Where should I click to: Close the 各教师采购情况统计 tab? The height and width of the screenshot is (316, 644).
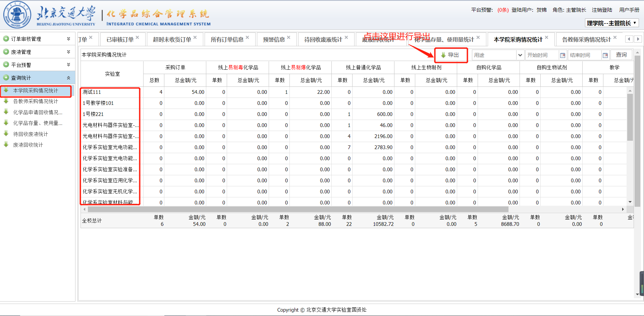coord(615,37)
